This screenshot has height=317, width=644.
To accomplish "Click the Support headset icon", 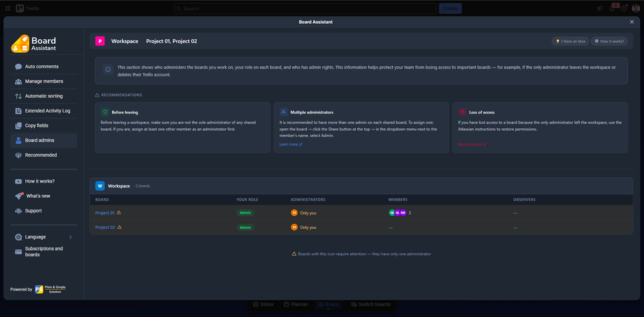I will (x=18, y=211).
